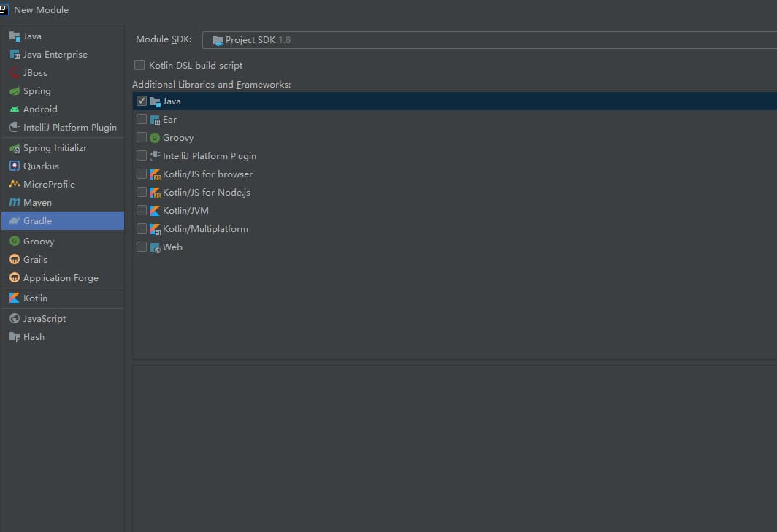This screenshot has height=532, width=777.
Task: Uncheck the Java framework checkbox
Action: [x=142, y=101]
